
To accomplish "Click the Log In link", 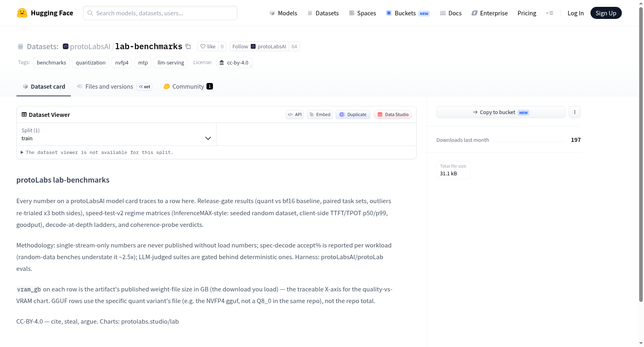I will (x=576, y=13).
